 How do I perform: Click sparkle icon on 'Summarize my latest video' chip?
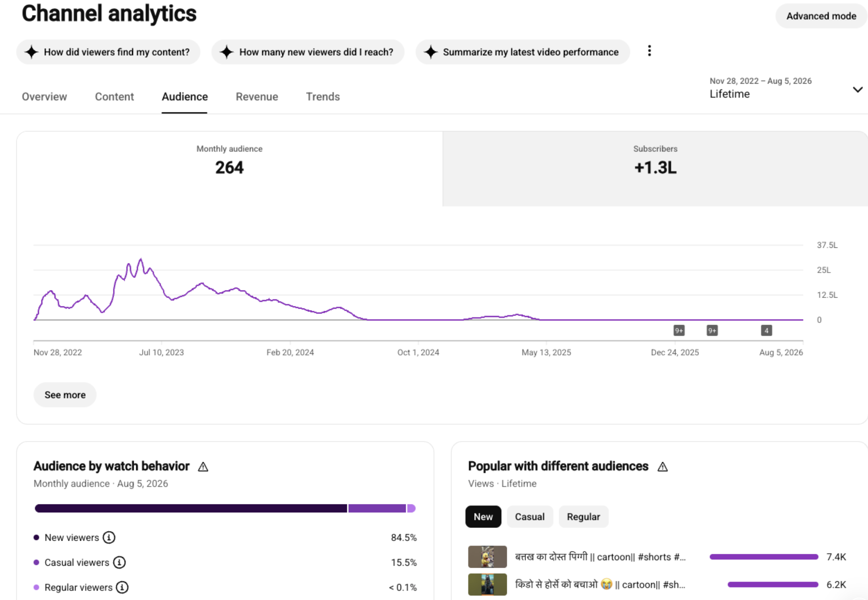(x=431, y=52)
